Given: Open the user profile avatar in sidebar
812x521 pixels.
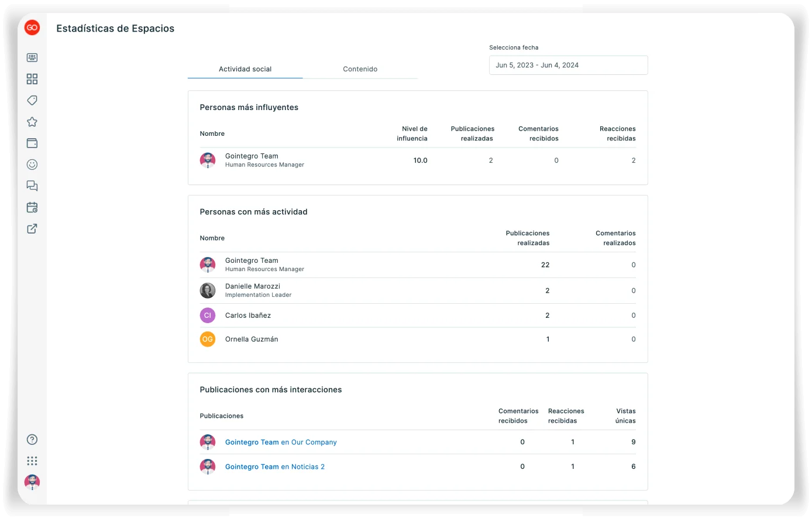Looking at the screenshot, I should tap(32, 482).
